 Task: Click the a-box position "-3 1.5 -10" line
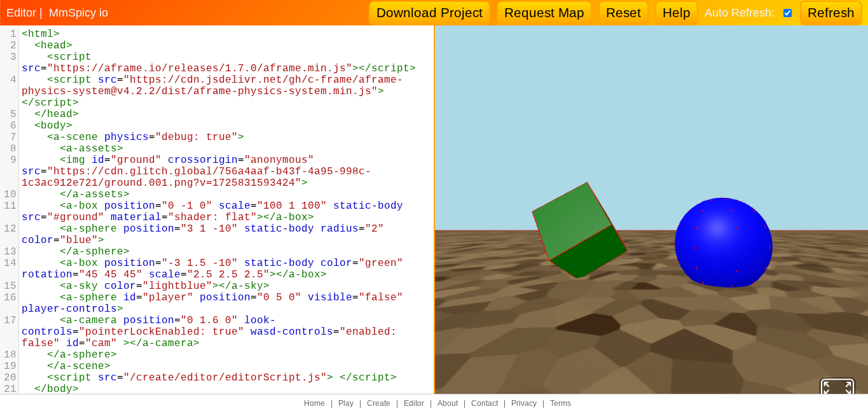pos(212,268)
